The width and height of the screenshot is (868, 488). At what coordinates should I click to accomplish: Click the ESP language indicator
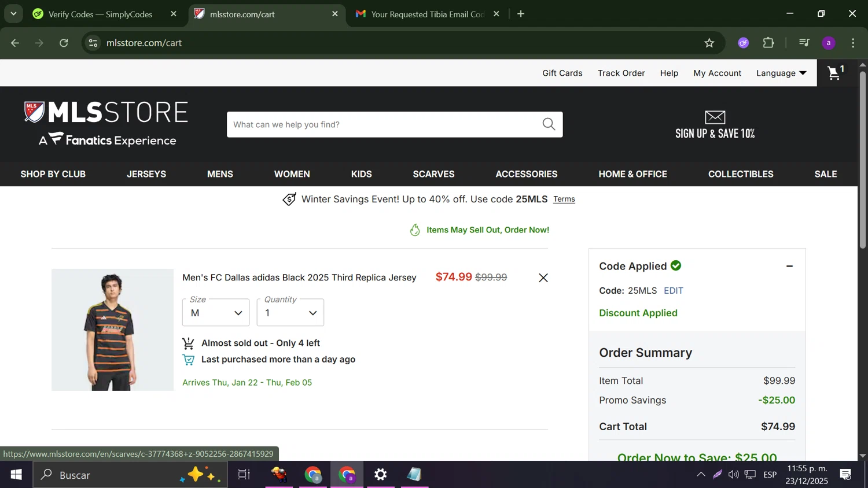[770, 475]
